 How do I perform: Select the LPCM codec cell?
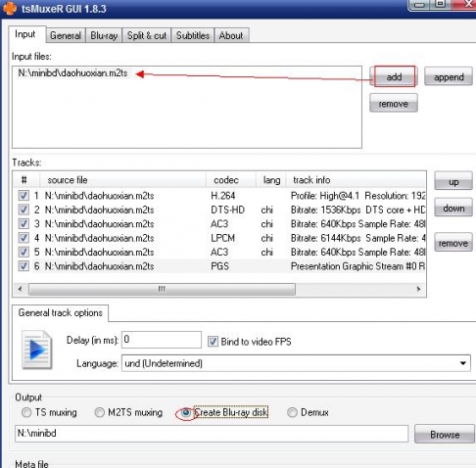point(222,238)
